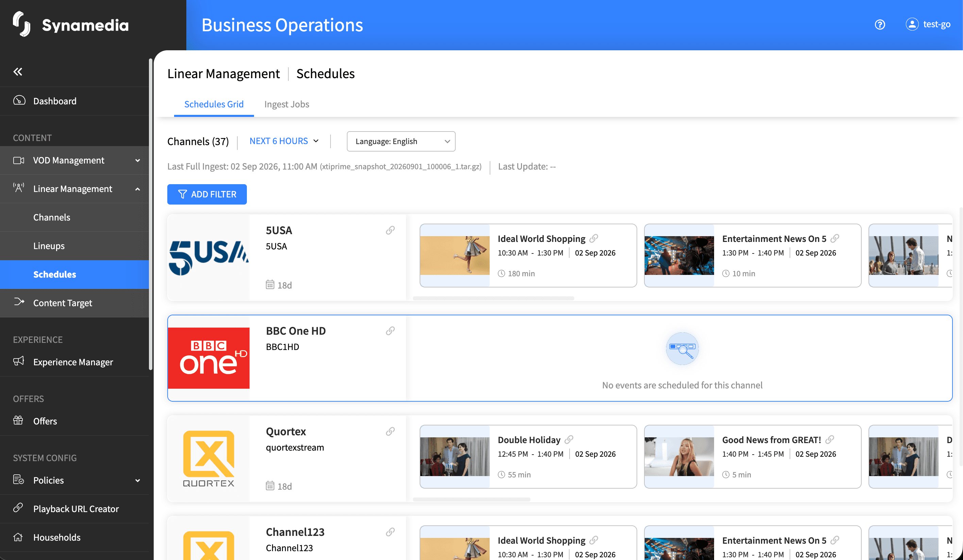Click ADD FILTER button
Viewport: 963px width, 560px height.
(207, 194)
